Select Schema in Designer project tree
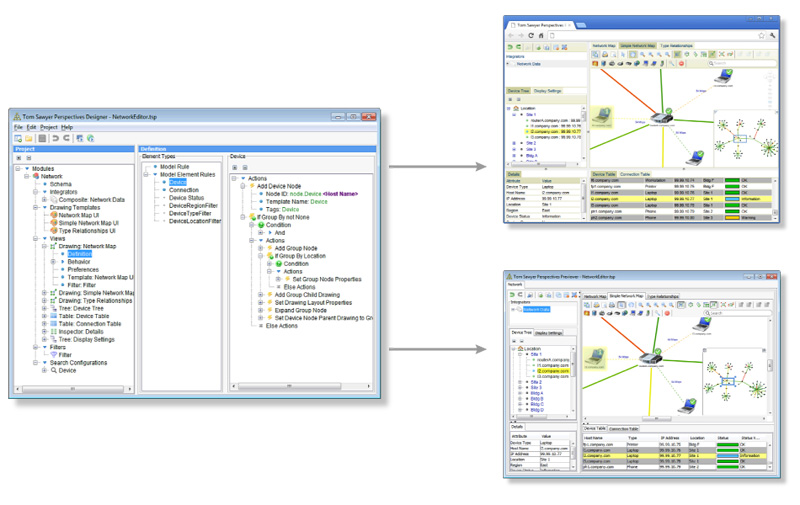 [61, 184]
